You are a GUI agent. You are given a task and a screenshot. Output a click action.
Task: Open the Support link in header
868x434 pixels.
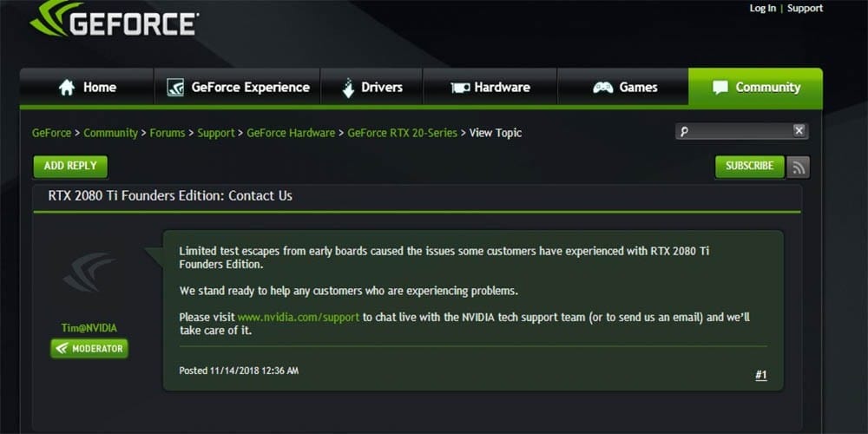click(x=805, y=9)
